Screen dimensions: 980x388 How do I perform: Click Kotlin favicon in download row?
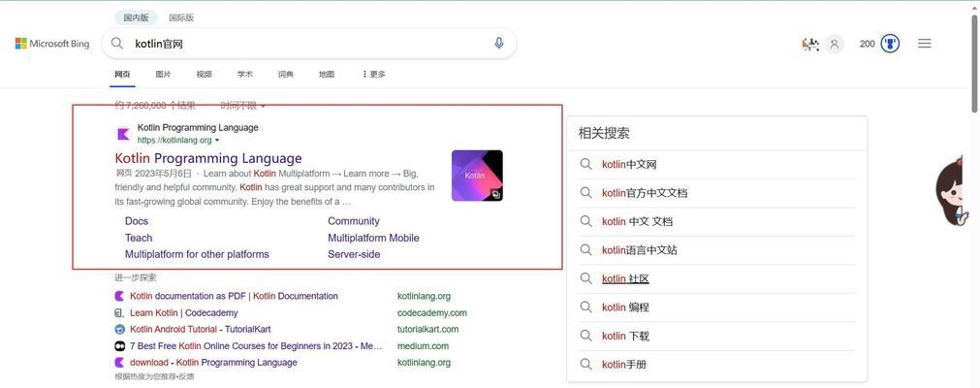tap(119, 363)
